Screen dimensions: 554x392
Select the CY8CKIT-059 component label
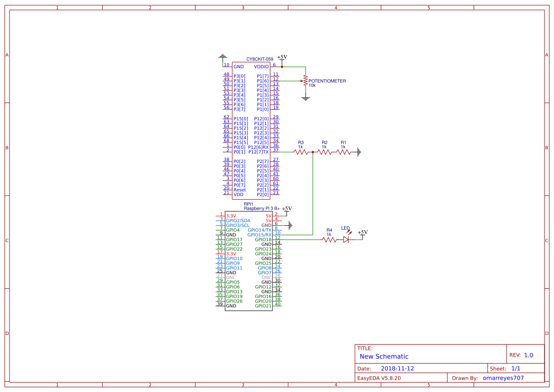(x=259, y=59)
